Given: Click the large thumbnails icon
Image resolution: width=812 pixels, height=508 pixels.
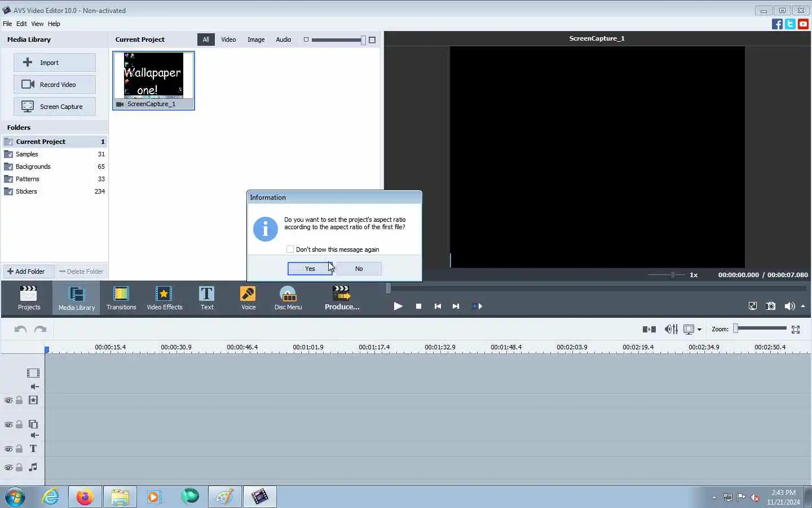Looking at the screenshot, I should point(372,40).
